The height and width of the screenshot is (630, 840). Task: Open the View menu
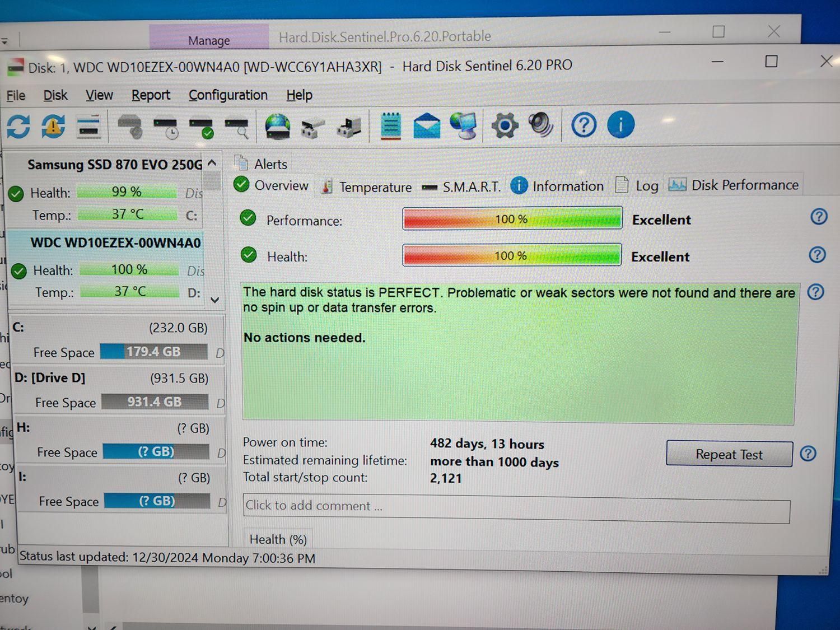pos(99,95)
